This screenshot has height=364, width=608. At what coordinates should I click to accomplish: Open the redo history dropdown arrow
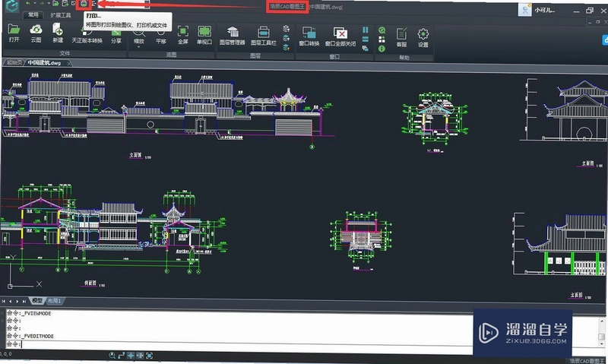49,4
